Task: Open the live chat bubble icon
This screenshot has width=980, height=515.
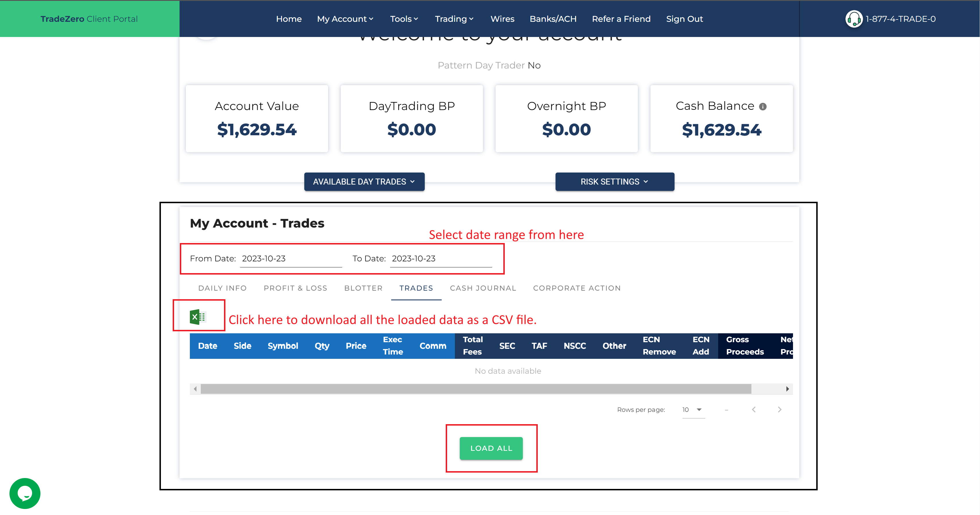Action: coord(25,493)
